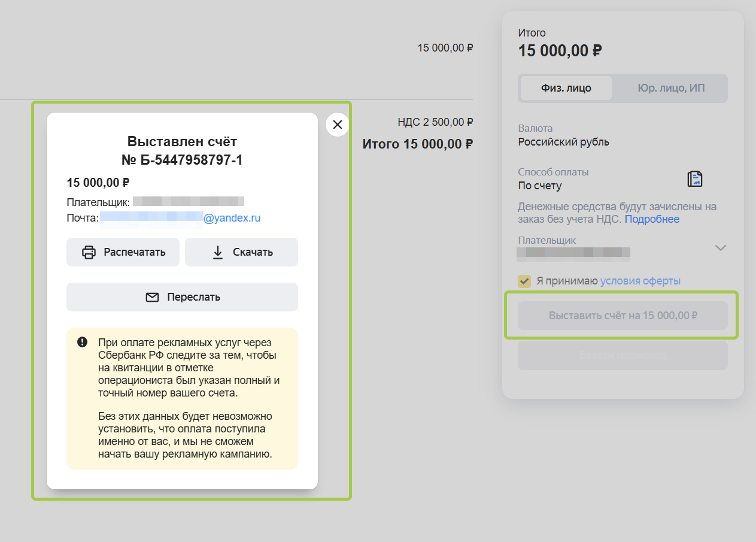
Task: Click the blurred Плательщик name in the dialog
Action: [x=188, y=202]
